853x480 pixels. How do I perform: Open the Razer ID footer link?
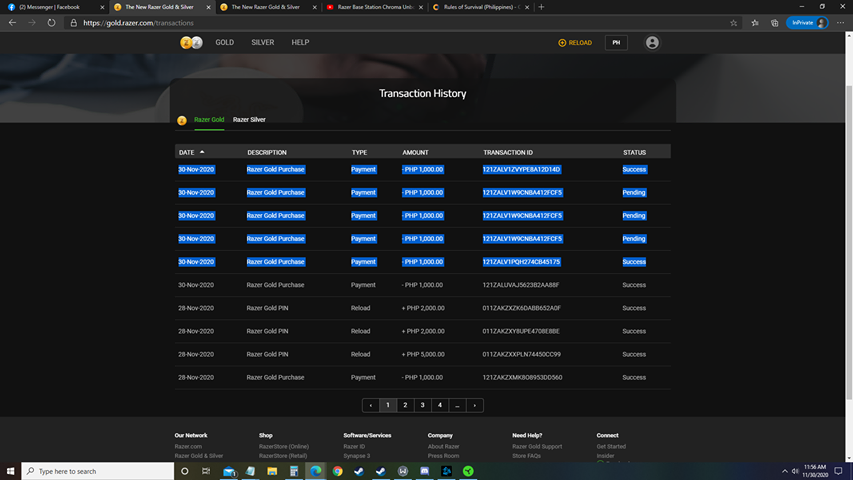coord(354,447)
